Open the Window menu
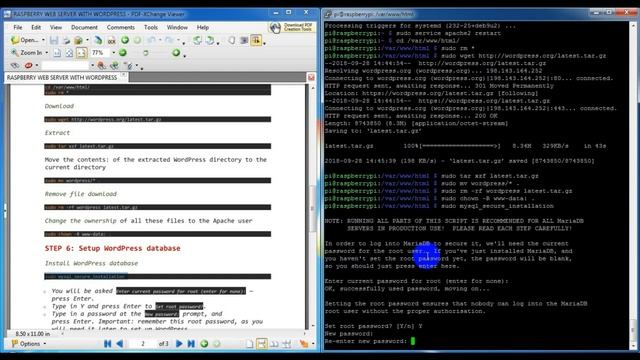The height and width of the screenshot is (360, 640). coord(177,27)
